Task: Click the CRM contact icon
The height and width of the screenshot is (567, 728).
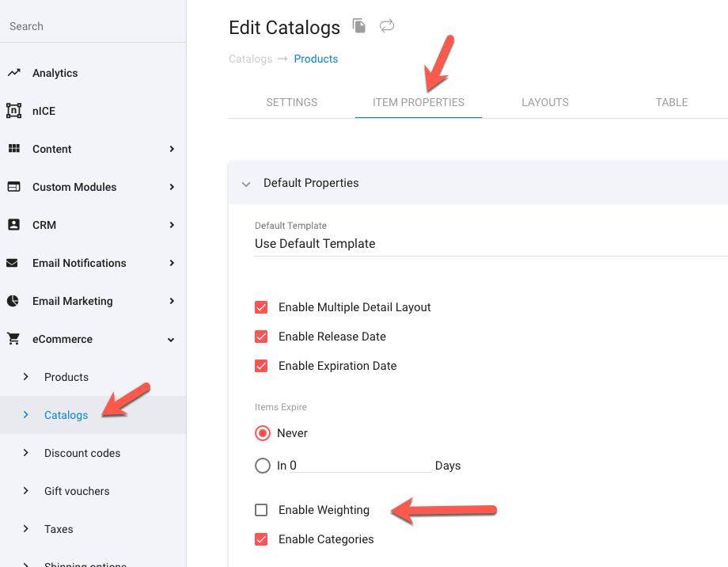Action: pyautogui.click(x=14, y=225)
